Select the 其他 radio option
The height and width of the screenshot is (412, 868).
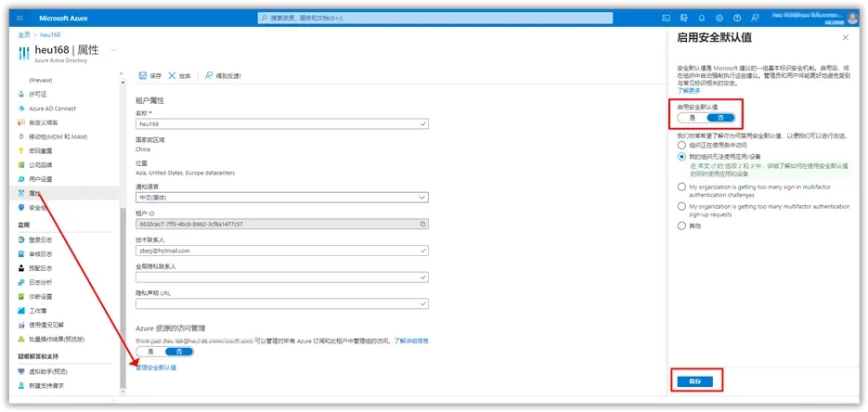coord(681,225)
